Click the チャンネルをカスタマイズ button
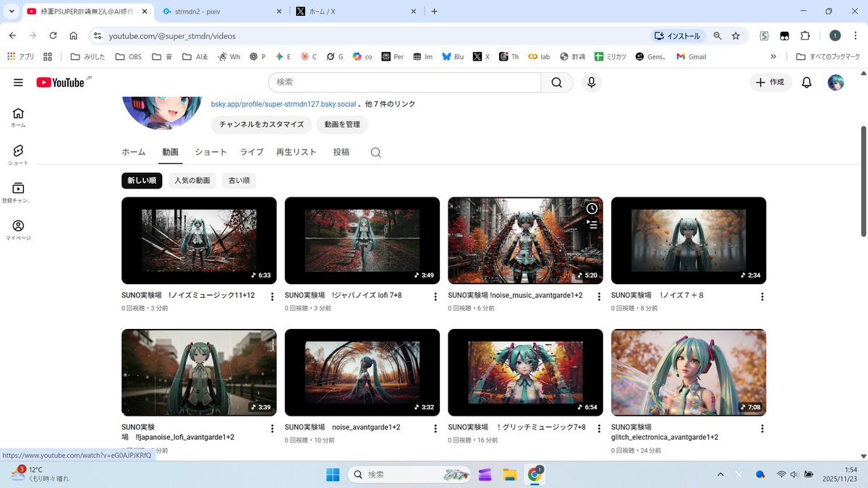 click(261, 124)
